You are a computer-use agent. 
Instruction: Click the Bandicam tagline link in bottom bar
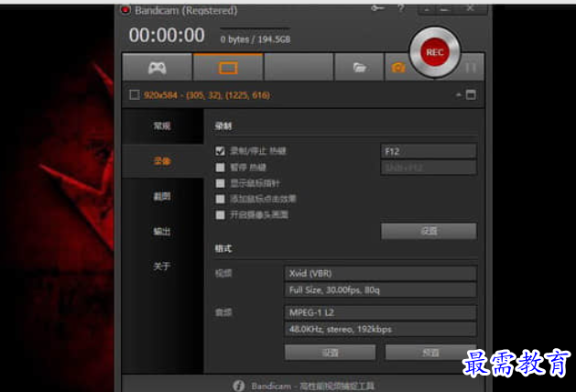click(x=312, y=386)
